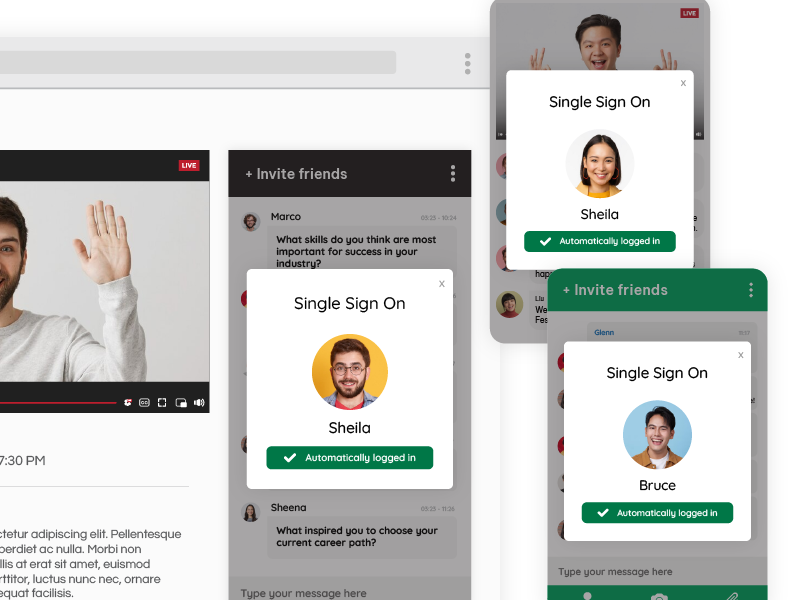This screenshot has height=600, width=800.
Task: Open the browser's three-dot menu
Action: 467,64
